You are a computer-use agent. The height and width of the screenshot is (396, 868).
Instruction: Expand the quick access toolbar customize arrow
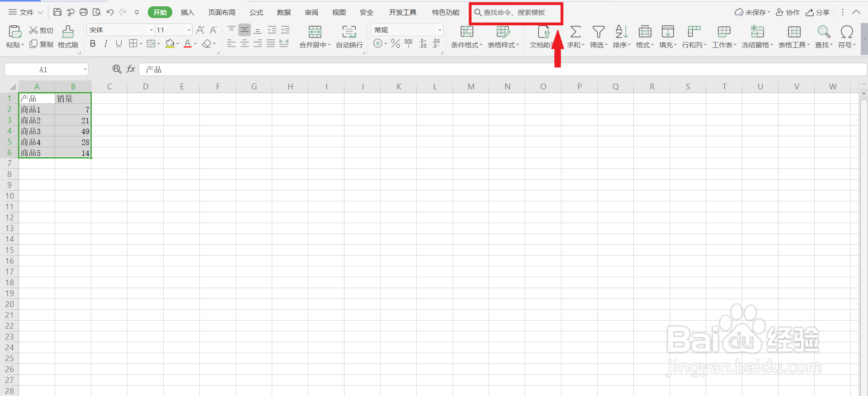137,13
